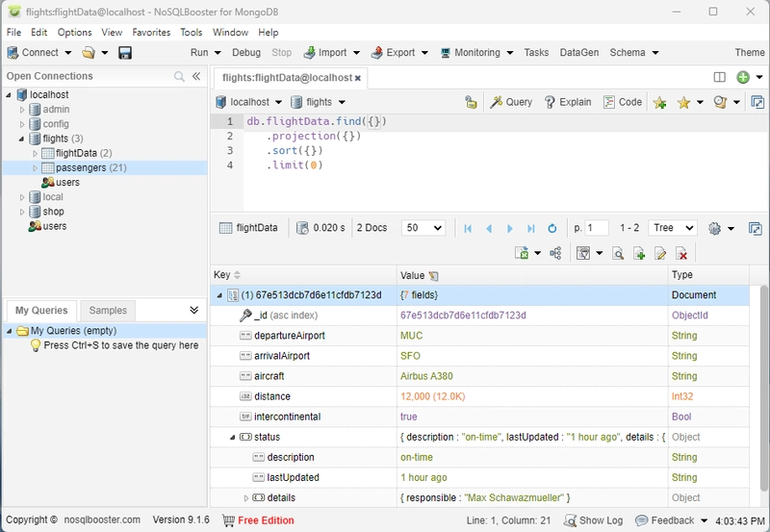
Task: Expand the passengers collection node
Action: click(35, 168)
